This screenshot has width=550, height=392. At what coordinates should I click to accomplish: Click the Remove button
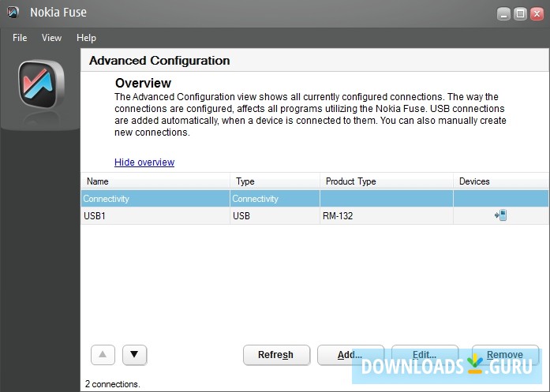click(505, 355)
